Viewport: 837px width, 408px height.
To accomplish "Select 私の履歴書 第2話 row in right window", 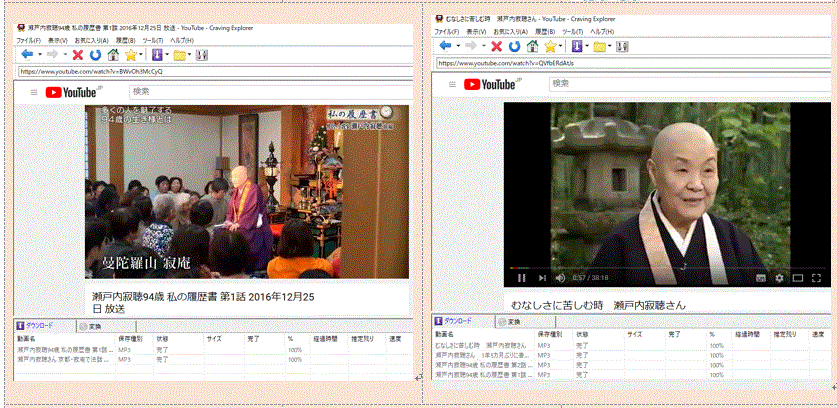I will point(633,365).
